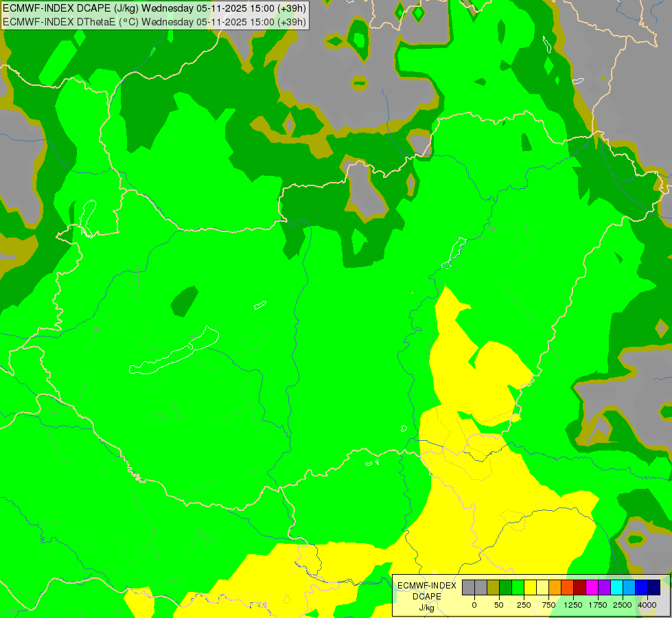
Task: Click the legend value 750
Action: click(x=548, y=605)
